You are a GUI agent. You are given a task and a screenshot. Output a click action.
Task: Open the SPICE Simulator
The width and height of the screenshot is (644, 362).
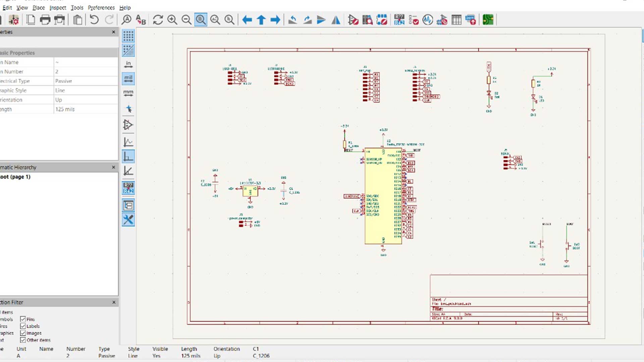pos(428,20)
